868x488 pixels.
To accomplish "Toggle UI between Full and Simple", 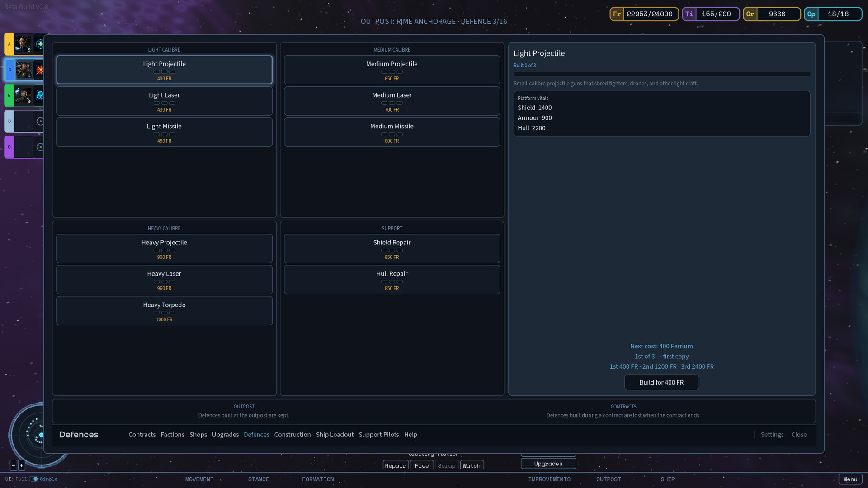I will 34,479.
